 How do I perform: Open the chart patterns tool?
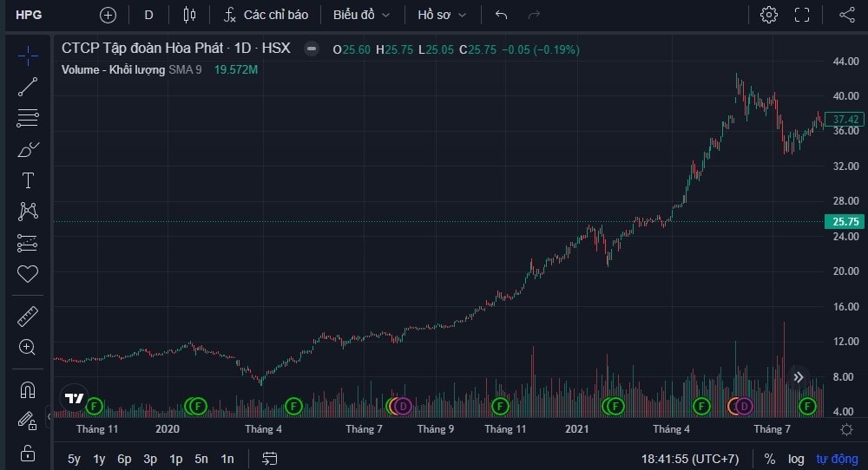[28, 212]
